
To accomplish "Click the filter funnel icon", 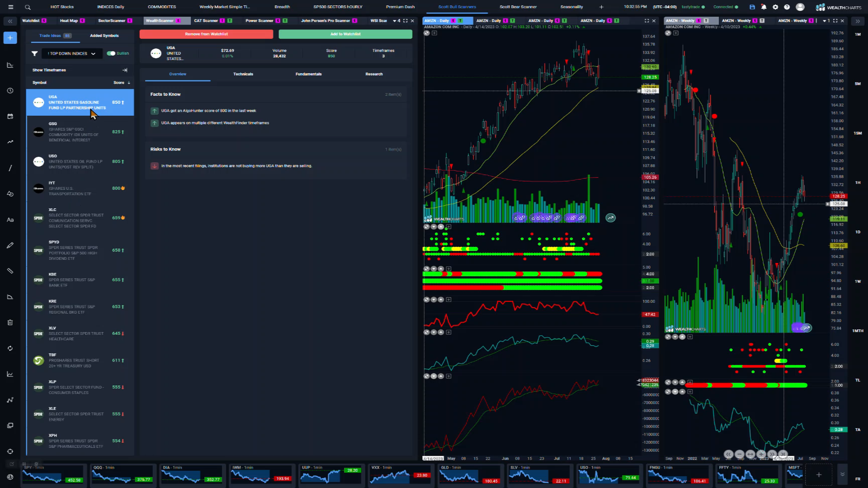I will (34, 53).
